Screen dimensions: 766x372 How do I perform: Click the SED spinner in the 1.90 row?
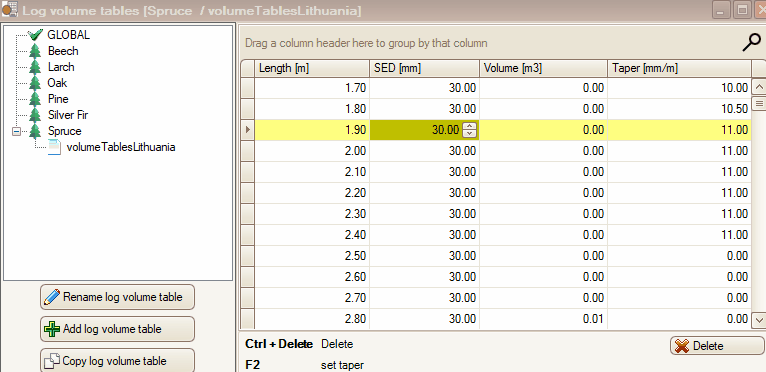tap(469, 130)
